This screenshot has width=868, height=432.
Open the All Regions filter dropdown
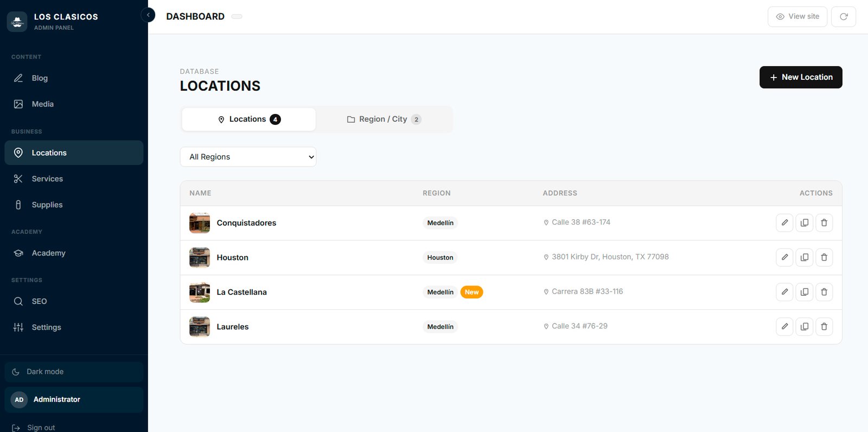coord(248,157)
